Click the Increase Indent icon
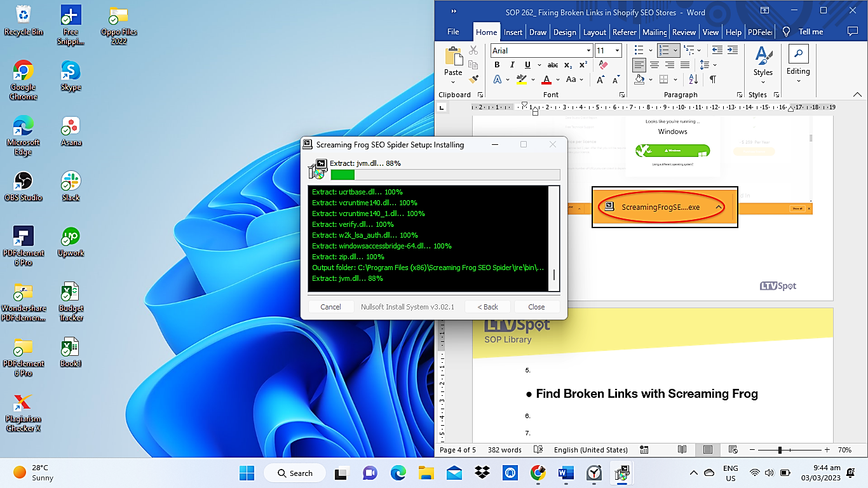The height and width of the screenshot is (488, 868). (x=733, y=50)
